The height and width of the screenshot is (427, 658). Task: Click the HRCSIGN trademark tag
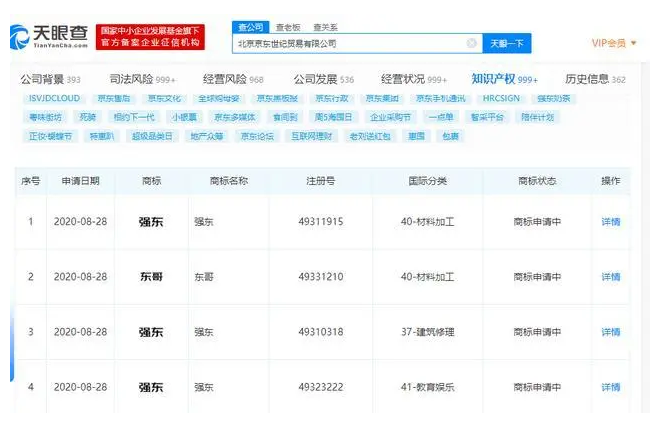point(501,99)
